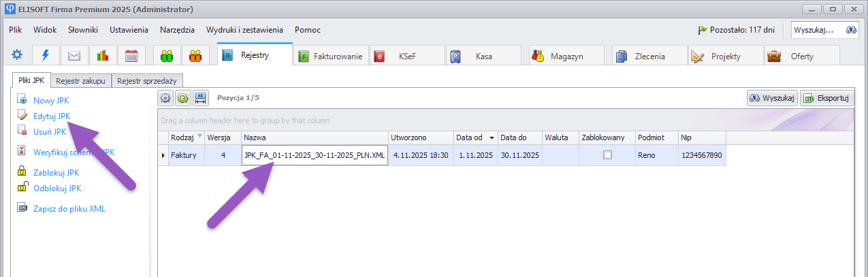This screenshot has width=868, height=277.
Task: Open the Wydruki i zestawienia menu
Action: click(x=244, y=30)
